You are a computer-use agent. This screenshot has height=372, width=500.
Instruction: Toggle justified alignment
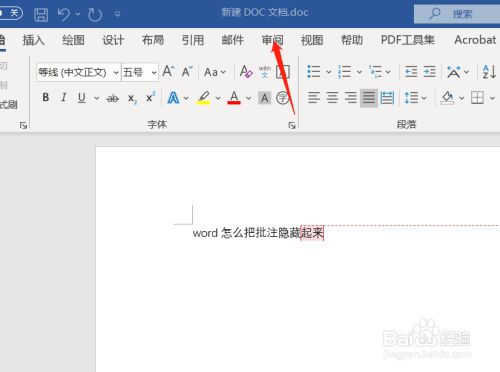click(x=369, y=98)
